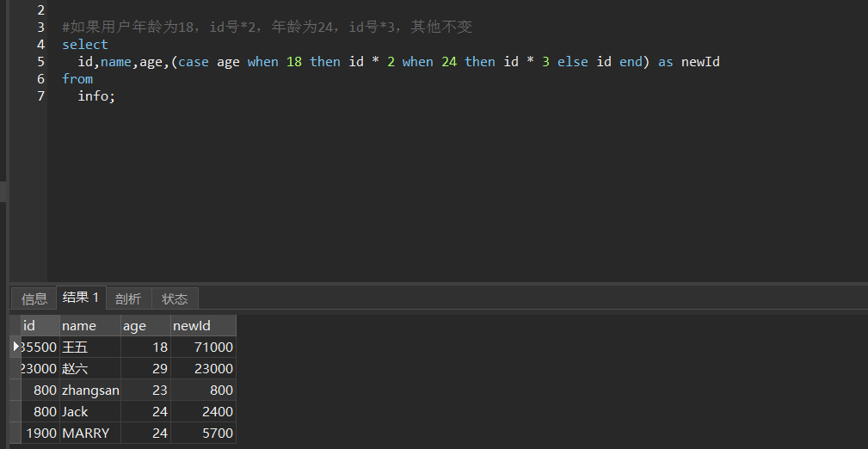This screenshot has width=868, height=449.
Task: Click the id cell in 赵六 row
Action: [40, 369]
